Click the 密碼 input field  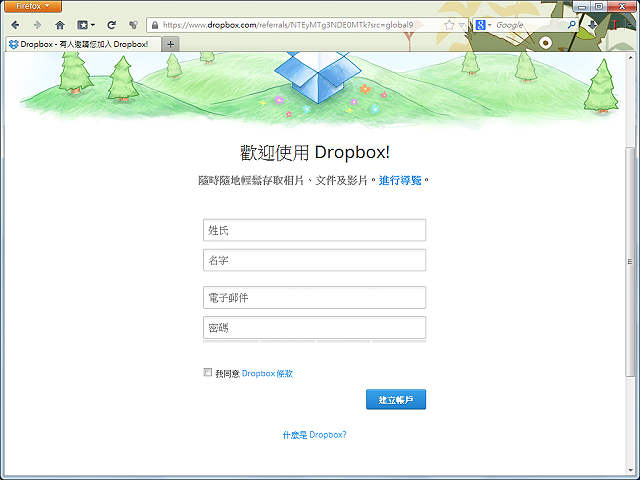[314, 327]
